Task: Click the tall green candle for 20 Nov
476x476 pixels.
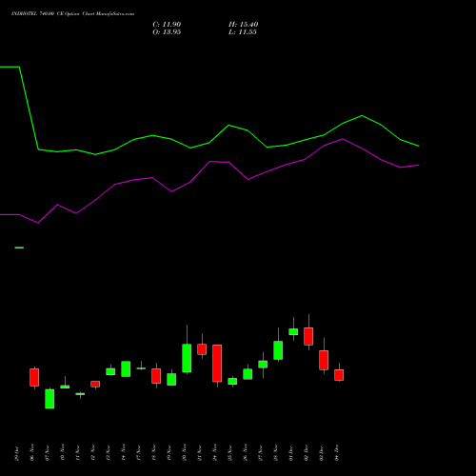Action: coord(187,358)
